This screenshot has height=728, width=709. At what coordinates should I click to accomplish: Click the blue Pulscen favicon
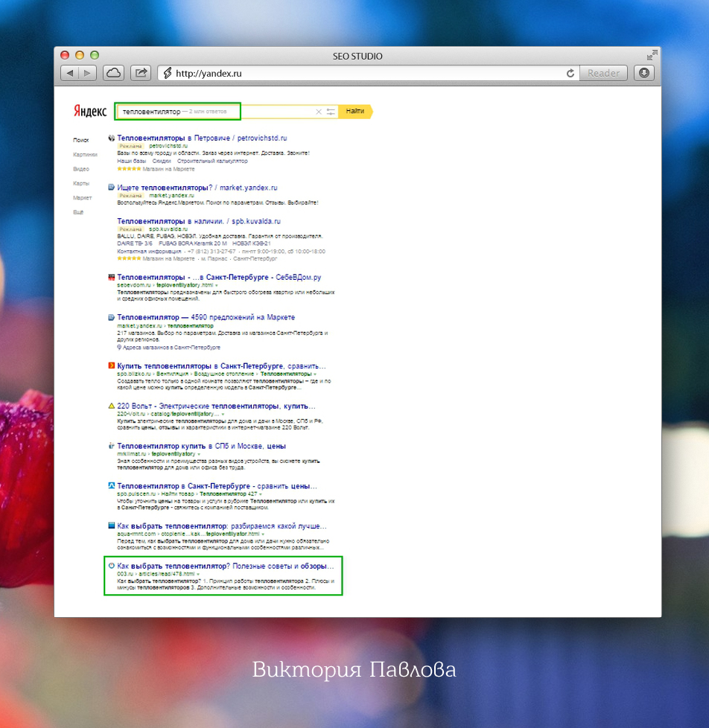pyautogui.click(x=112, y=485)
